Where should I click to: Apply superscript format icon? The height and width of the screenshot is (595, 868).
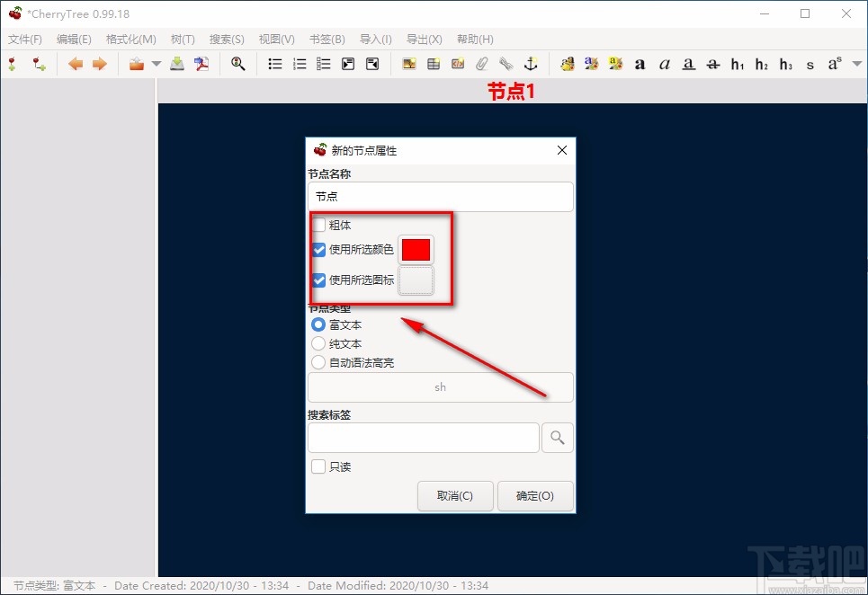point(835,64)
